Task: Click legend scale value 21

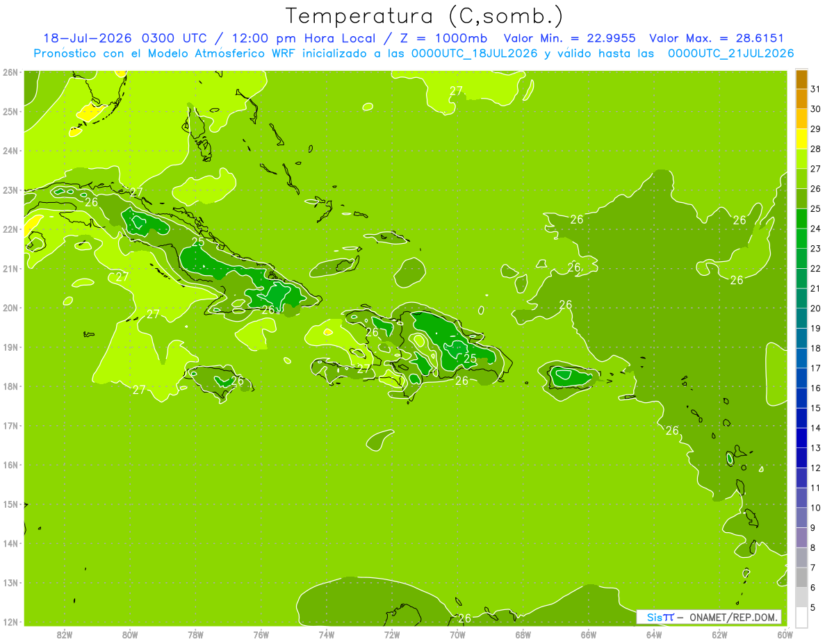Action: (816, 288)
